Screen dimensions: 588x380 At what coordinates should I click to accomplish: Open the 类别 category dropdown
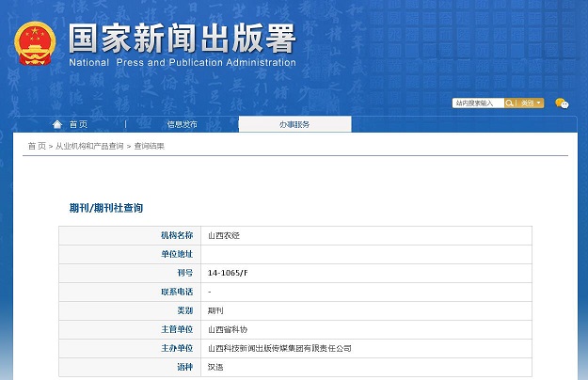coord(532,103)
